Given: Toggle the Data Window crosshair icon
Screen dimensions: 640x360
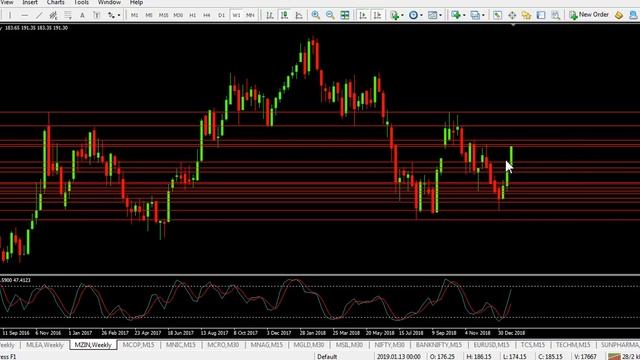Looking at the screenshot, I should pyautogui.click(x=512, y=15).
